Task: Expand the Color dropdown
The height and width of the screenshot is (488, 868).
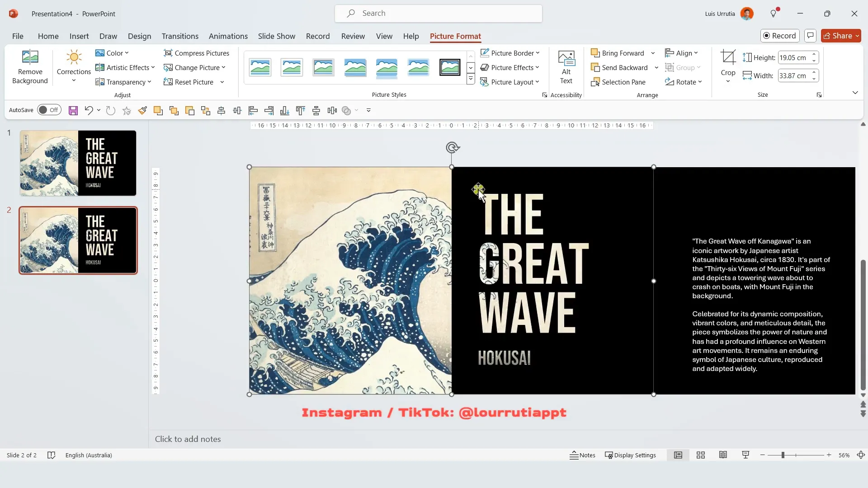Action: click(112, 53)
